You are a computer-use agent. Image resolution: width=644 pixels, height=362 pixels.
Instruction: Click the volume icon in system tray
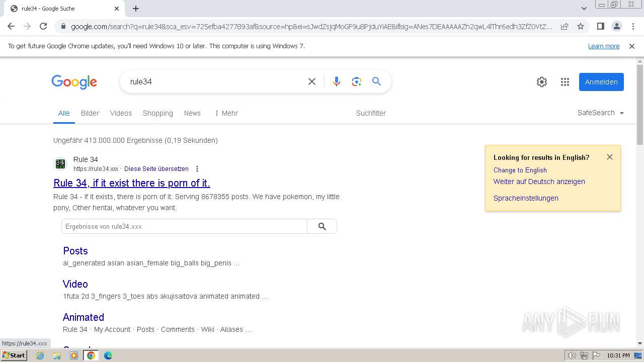572,355
